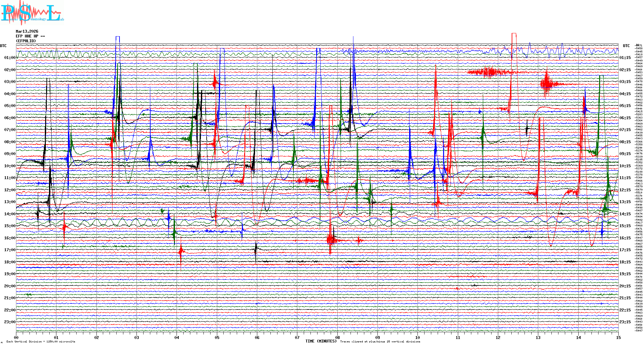The width and height of the screenshot is (644, 346).
Task: Click the Mar13,2026 date label
Action: pos(27,31)
